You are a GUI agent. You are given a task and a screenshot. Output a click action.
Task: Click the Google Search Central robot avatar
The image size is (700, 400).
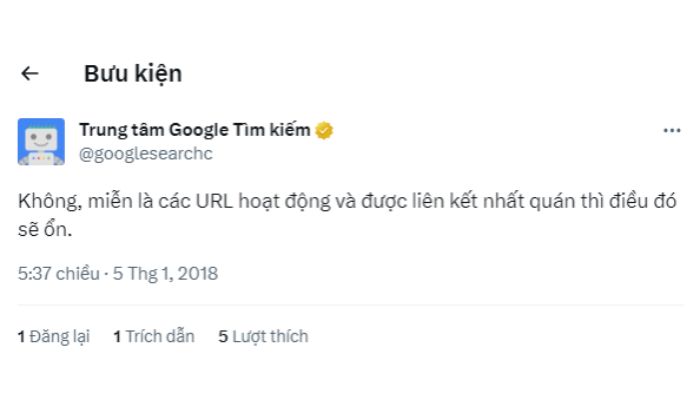pyautogui.click(x=41, y=142)
